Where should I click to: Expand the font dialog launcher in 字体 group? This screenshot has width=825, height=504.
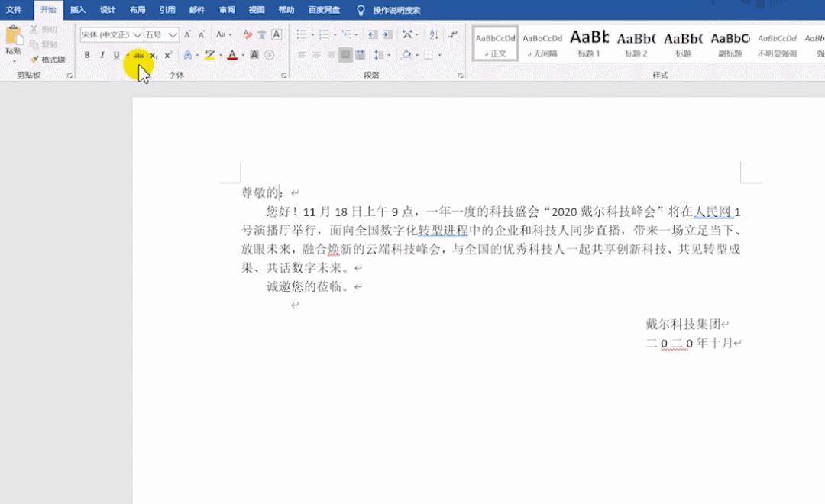click(283, 76)
